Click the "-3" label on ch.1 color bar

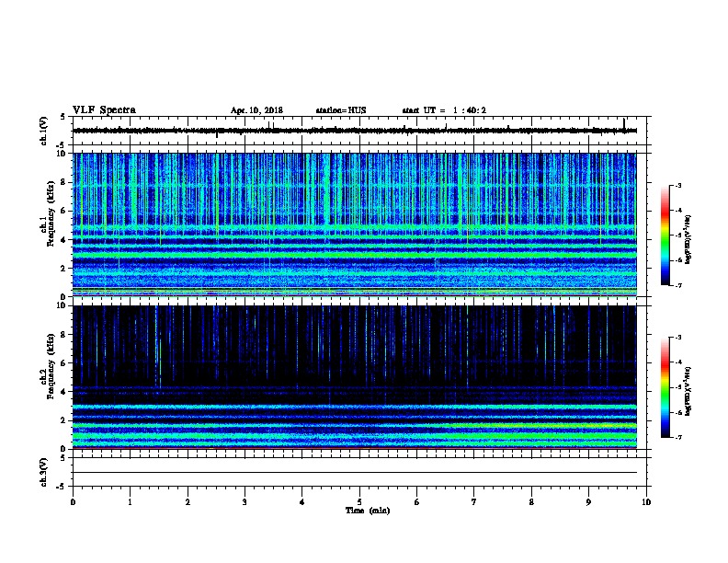678,186
